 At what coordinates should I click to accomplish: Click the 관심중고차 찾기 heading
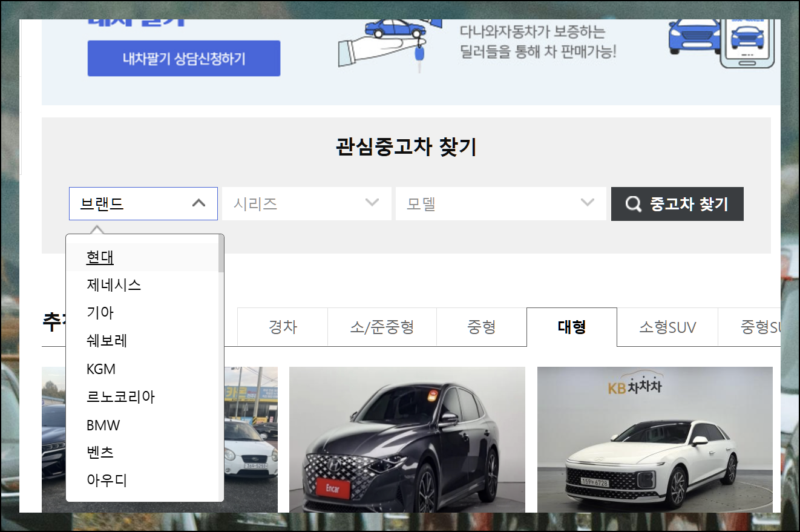click(x=406, y=147)
